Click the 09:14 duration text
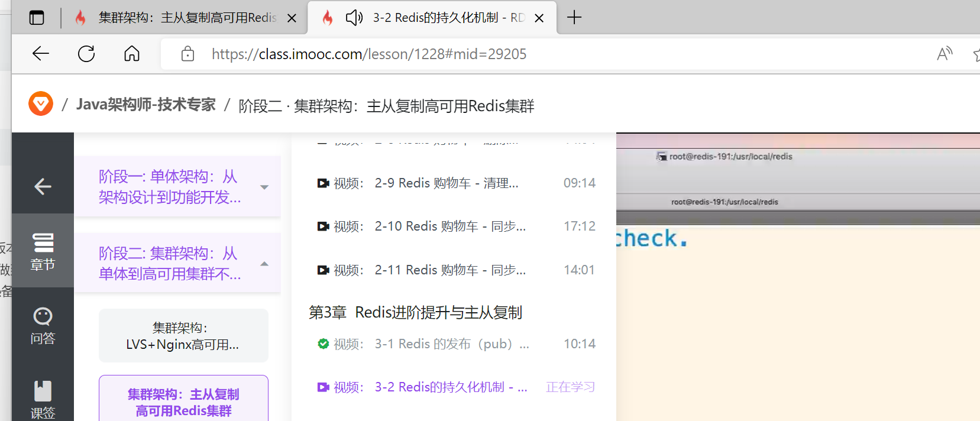The image size is (980, 421). (x=579, y=183)
